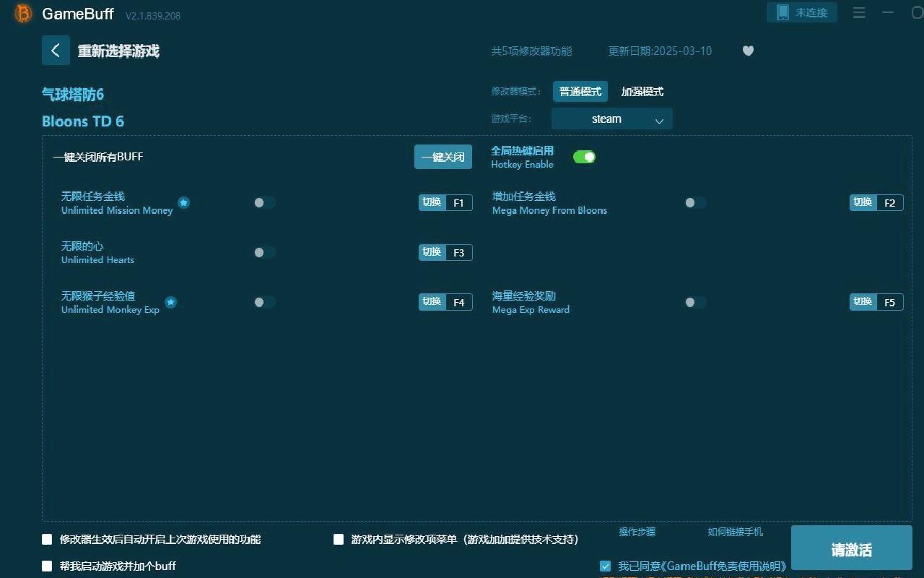924x578 pixels.
Task: Click the F1 hotkey field
Action: click(459, 202)
